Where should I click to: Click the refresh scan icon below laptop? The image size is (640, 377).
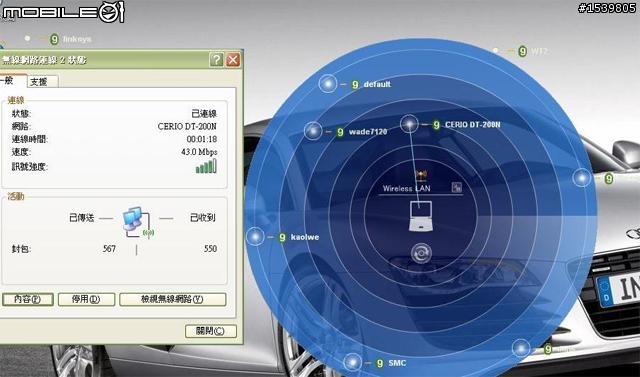[x=421, y=253]
